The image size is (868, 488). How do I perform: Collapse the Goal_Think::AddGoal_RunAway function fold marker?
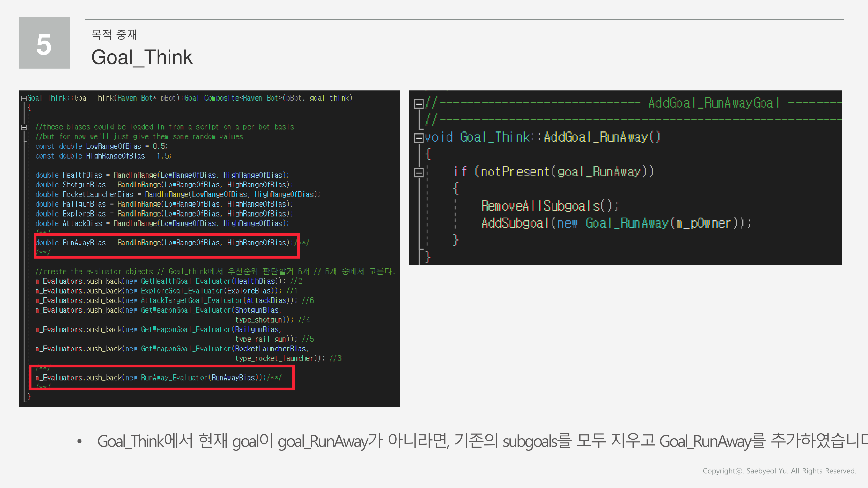[419, 138]
